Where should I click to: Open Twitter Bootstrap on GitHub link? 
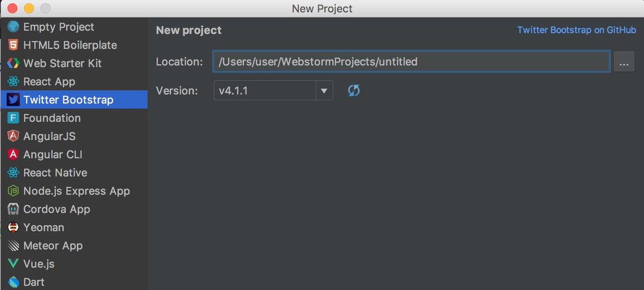tap(576, 30)
